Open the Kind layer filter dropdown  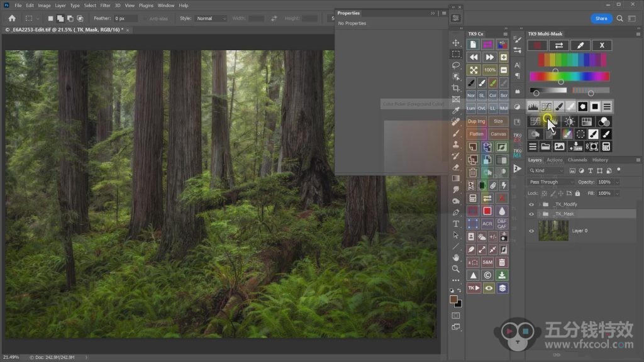[546, 171]
